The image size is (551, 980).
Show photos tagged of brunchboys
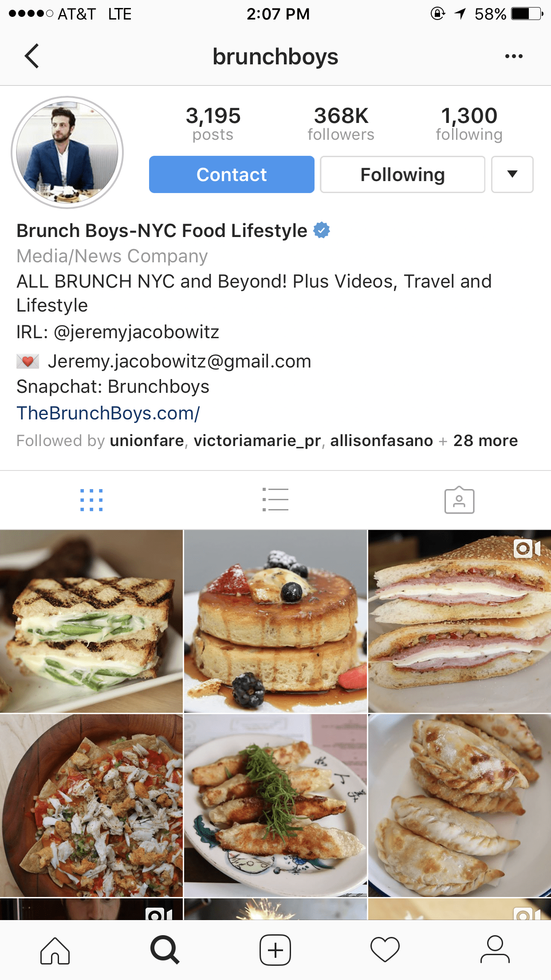click(459, 500)
